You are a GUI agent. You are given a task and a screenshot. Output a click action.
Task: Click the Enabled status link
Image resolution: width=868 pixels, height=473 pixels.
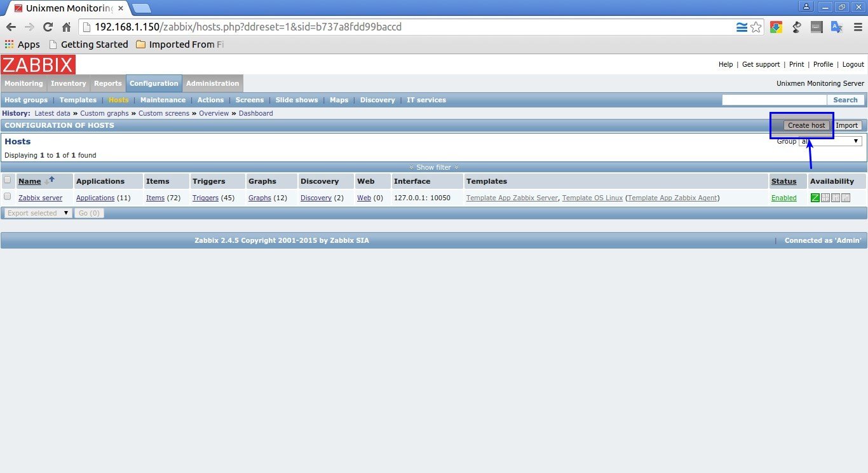783,198
